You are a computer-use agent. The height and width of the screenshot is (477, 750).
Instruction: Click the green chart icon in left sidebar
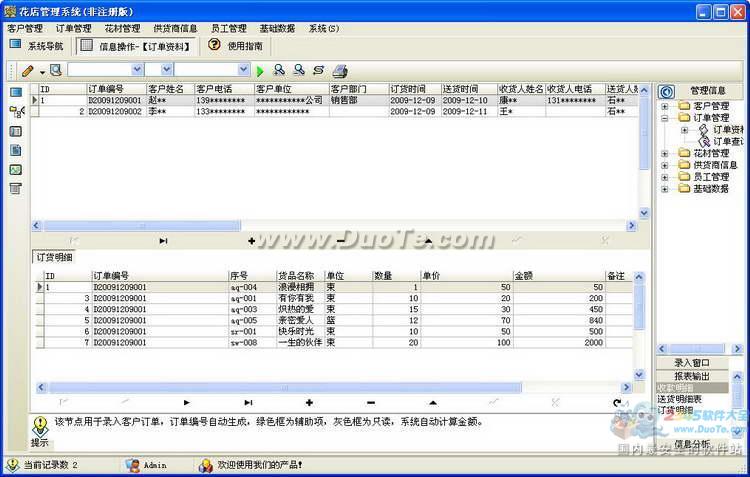[x=16, y=169]
